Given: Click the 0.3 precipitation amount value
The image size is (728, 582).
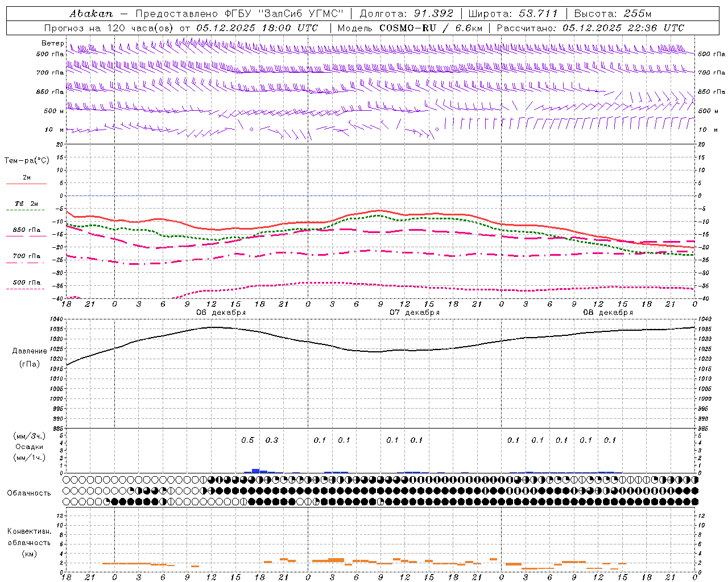Looking at the screenshot, I should click(272, 440).
